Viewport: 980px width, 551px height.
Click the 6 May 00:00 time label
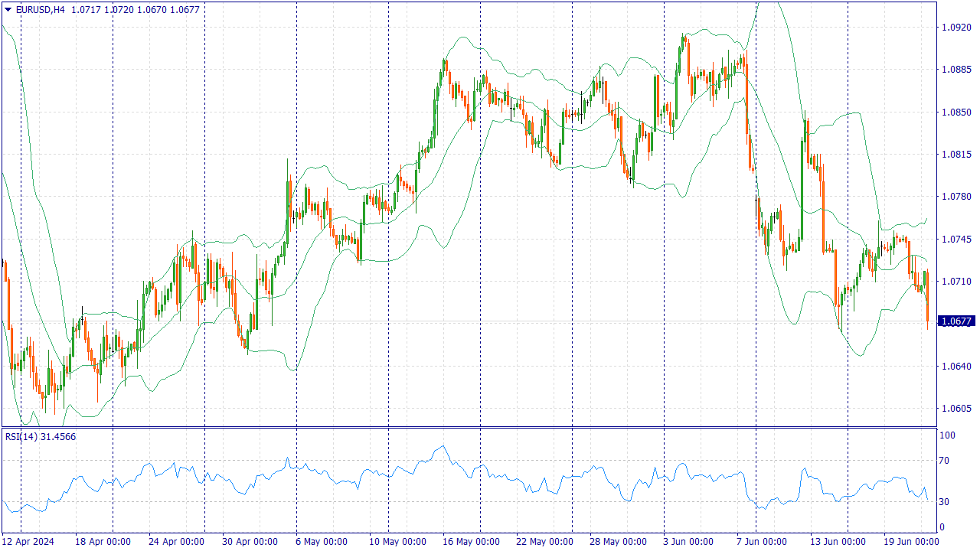point(322,542)
